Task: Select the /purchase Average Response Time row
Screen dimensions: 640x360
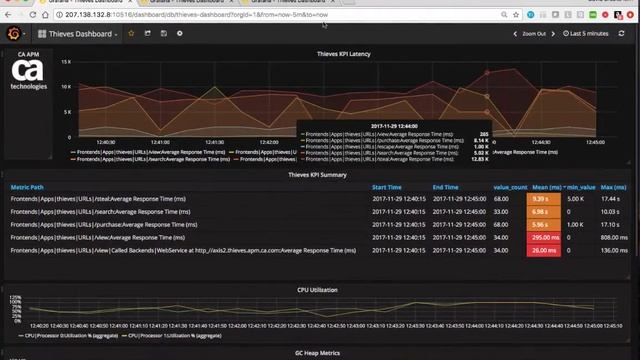Action: [318, 224]
